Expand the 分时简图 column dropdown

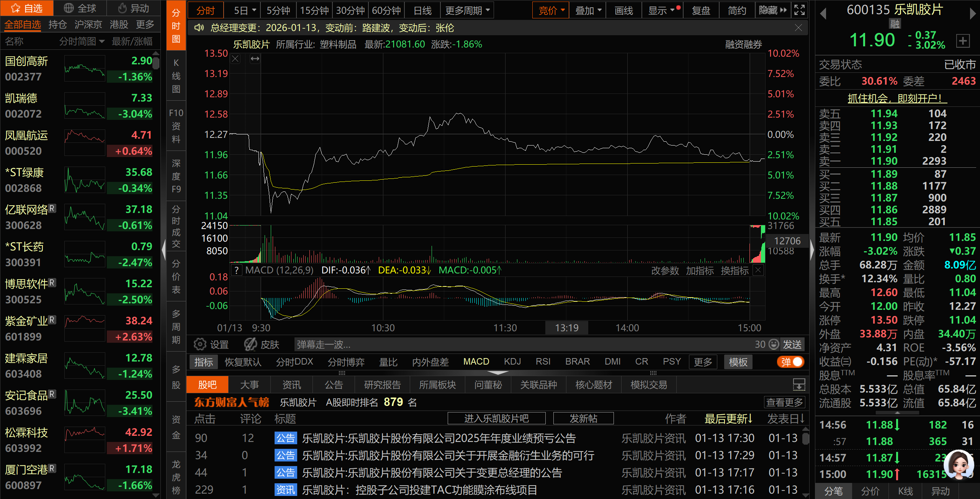click(82, 41)
